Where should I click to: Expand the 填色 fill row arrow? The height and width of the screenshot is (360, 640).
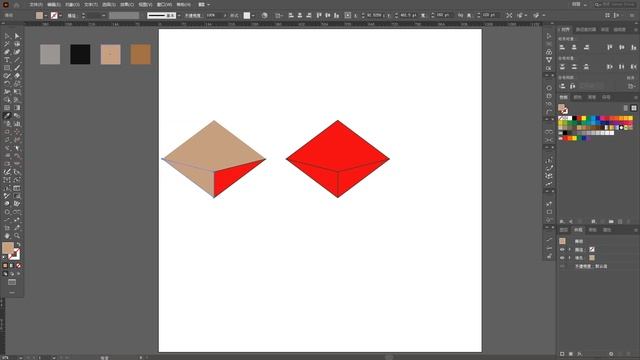pos(570,258)
